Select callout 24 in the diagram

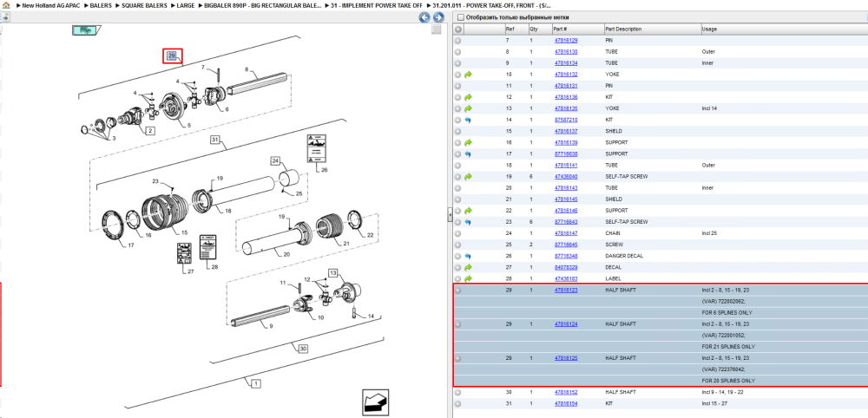pyautogui.click(x=275, y=161)
